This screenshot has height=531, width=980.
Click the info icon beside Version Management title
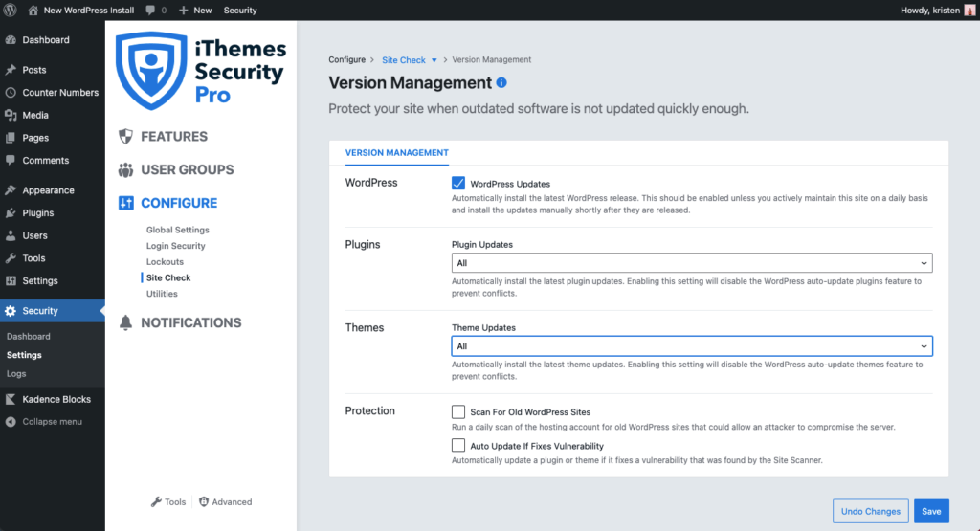coord(501,82)
